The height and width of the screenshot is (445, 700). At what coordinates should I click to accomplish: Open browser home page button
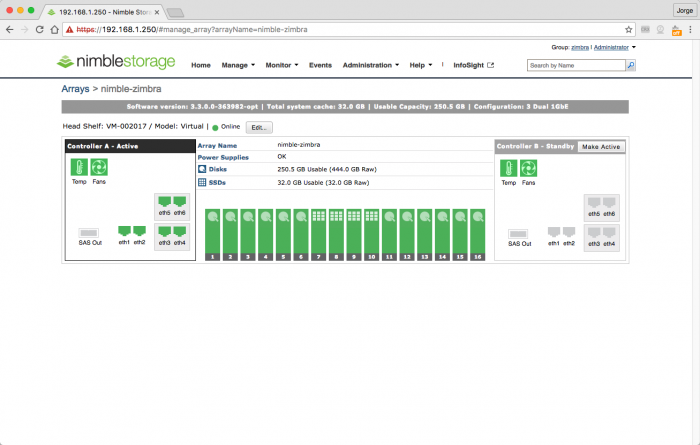click(x=54, y=29)
